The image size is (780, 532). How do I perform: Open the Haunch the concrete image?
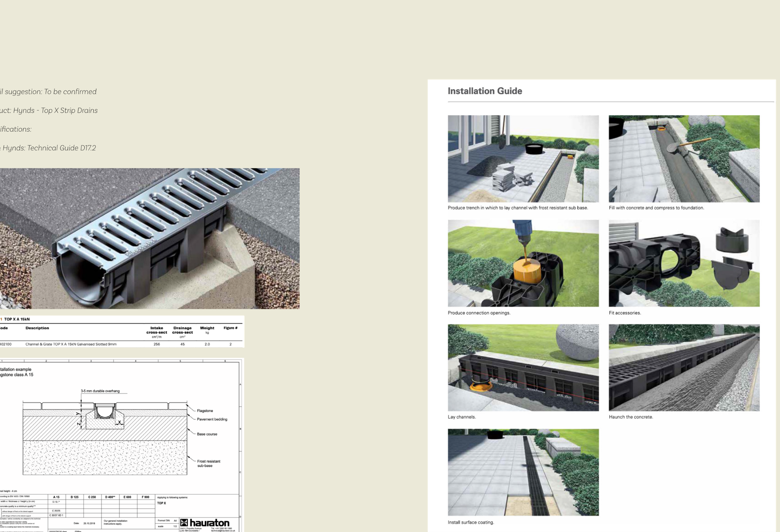click(684, 368)
